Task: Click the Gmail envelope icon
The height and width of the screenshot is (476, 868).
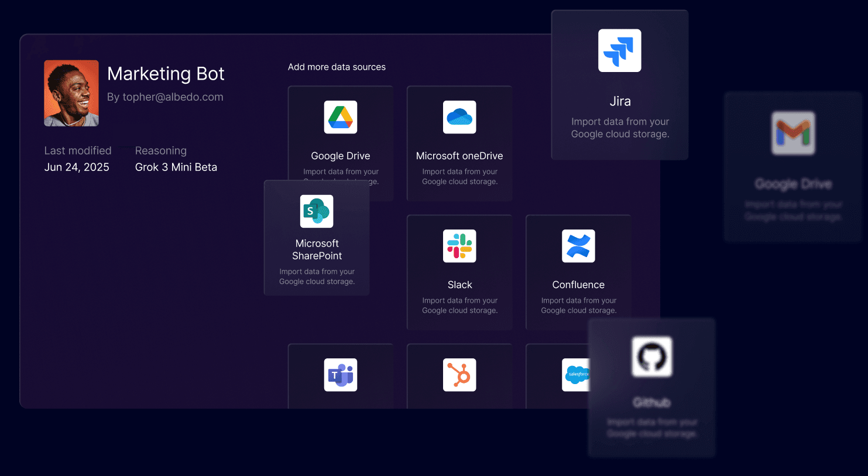Action: (792, 133)
